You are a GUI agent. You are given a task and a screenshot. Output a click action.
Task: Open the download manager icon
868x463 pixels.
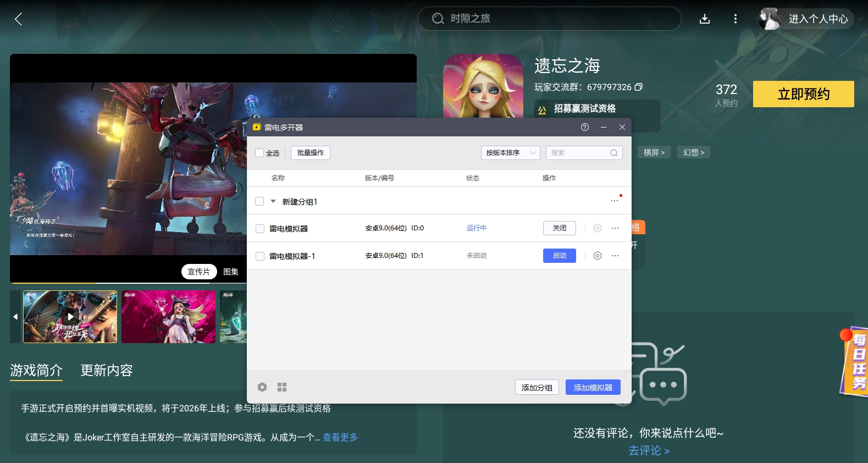(x=704, y=19)
